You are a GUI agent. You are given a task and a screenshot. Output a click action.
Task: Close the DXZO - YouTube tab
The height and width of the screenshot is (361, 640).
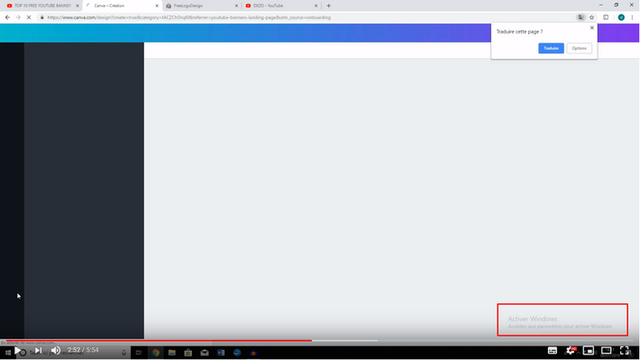316,6
